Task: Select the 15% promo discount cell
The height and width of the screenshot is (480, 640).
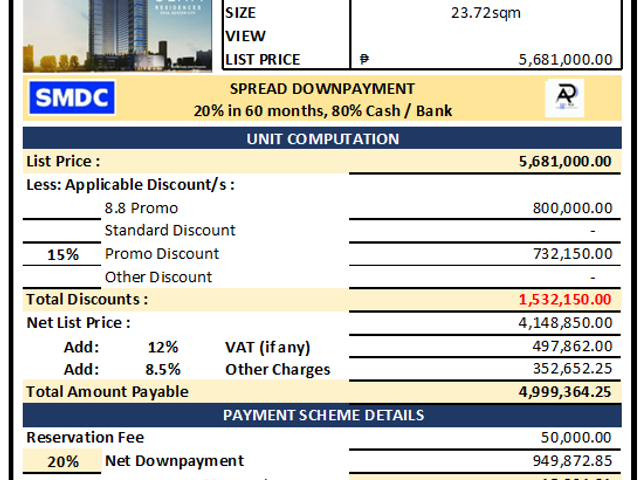Action: 62,254
